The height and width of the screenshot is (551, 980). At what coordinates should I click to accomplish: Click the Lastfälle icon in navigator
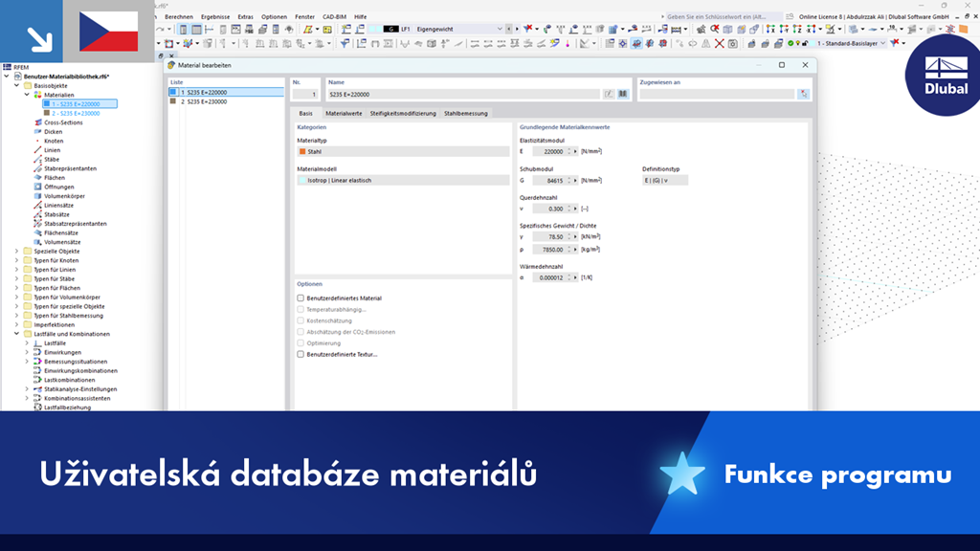click(37, 343)
